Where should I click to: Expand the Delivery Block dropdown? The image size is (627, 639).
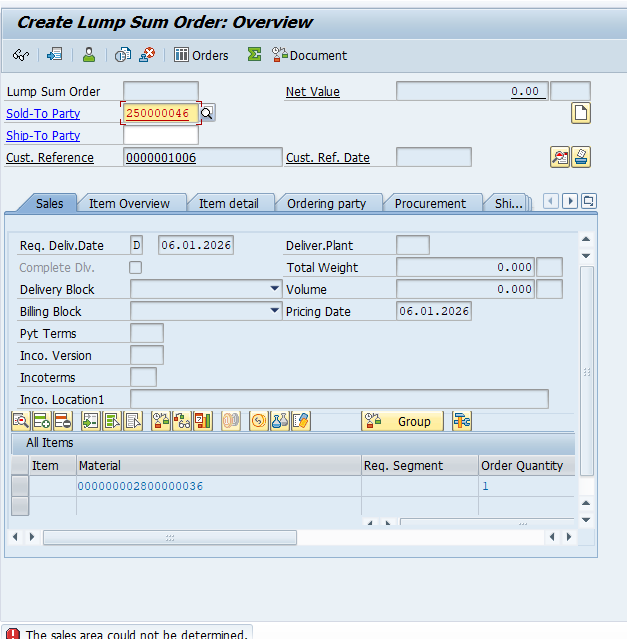[x=275, y=289]
